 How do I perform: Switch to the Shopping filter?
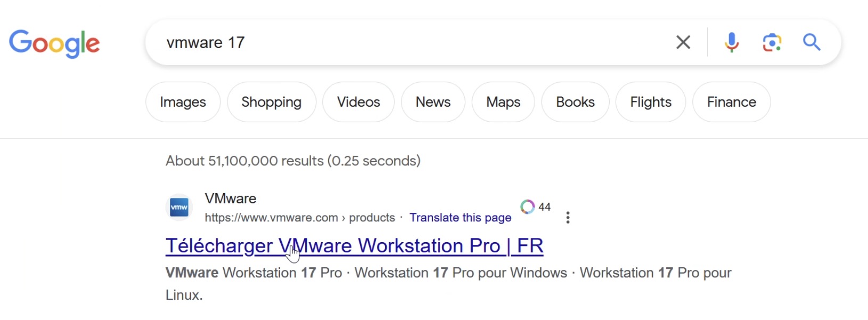271,102
